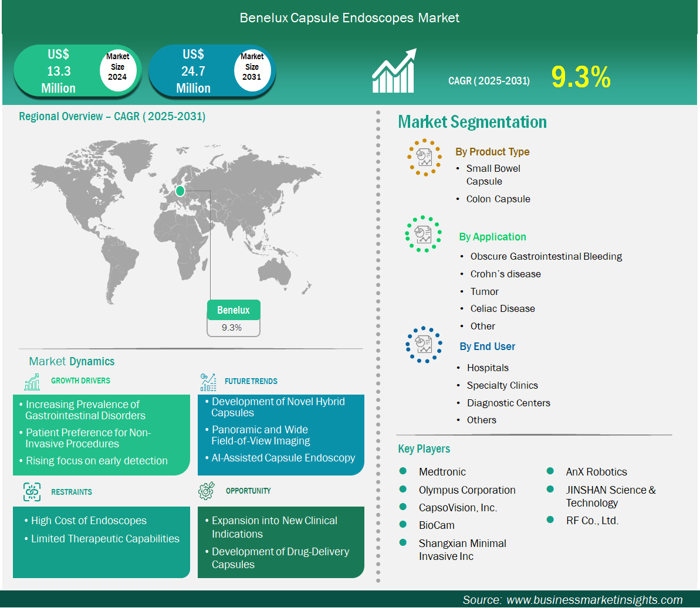Select the Benelux region label box
The image size is (700, 608).
(x=234, y=311)
